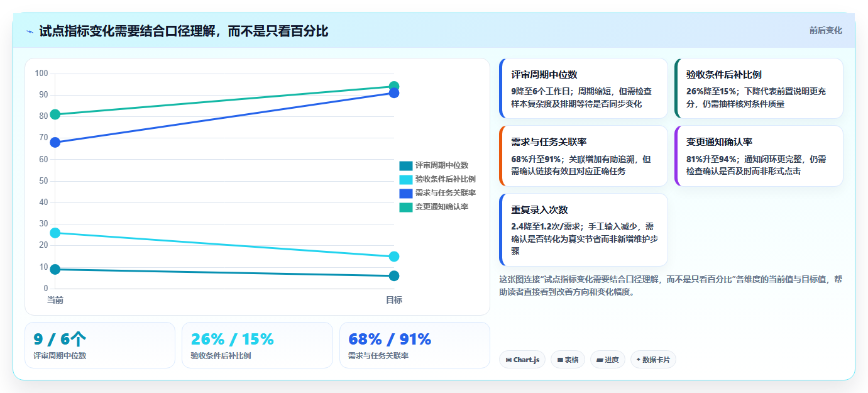Click the 50 y-axis tick label
This screenshot has width=868, height=393.
(x=43, y=181)
